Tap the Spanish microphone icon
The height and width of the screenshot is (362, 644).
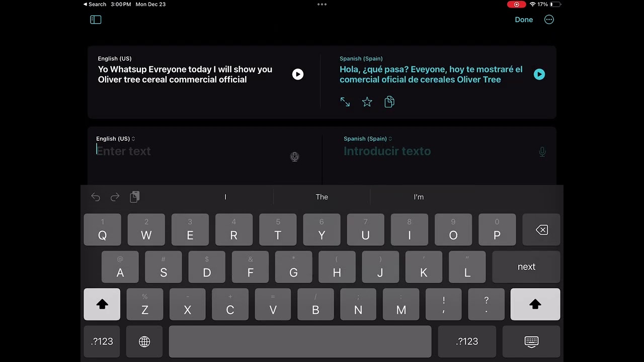click(542, 151)
